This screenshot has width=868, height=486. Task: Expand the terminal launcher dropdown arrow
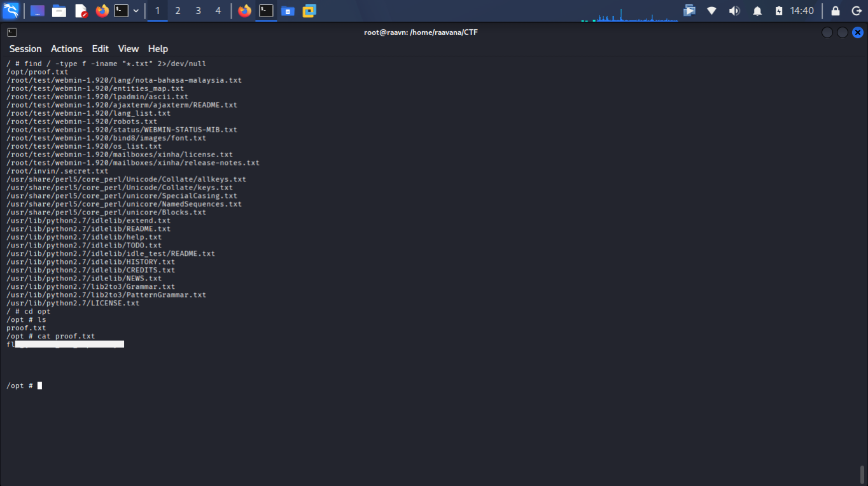click(136, 11)
